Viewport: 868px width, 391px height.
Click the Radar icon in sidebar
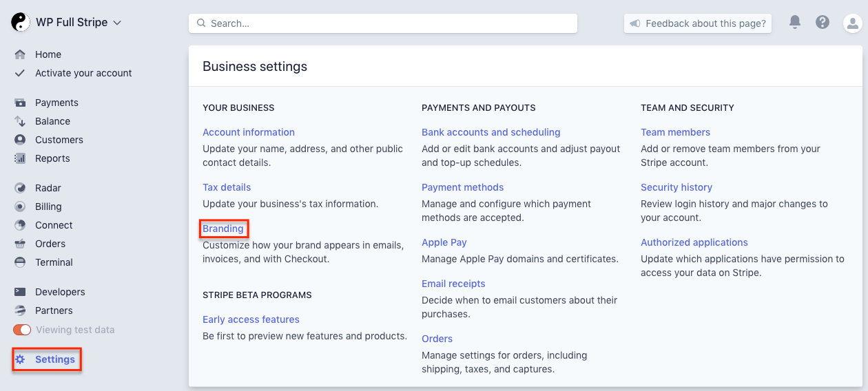[x=21, y=188]
